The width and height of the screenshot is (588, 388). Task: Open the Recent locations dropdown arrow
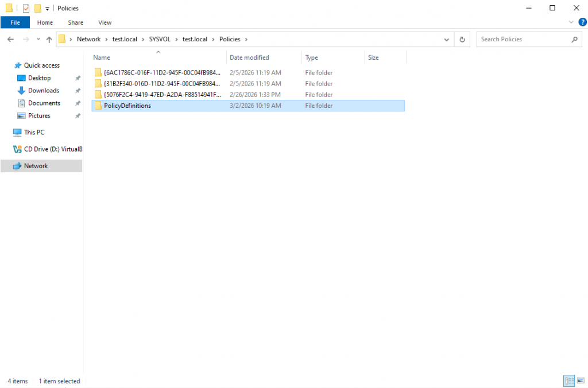38,39
